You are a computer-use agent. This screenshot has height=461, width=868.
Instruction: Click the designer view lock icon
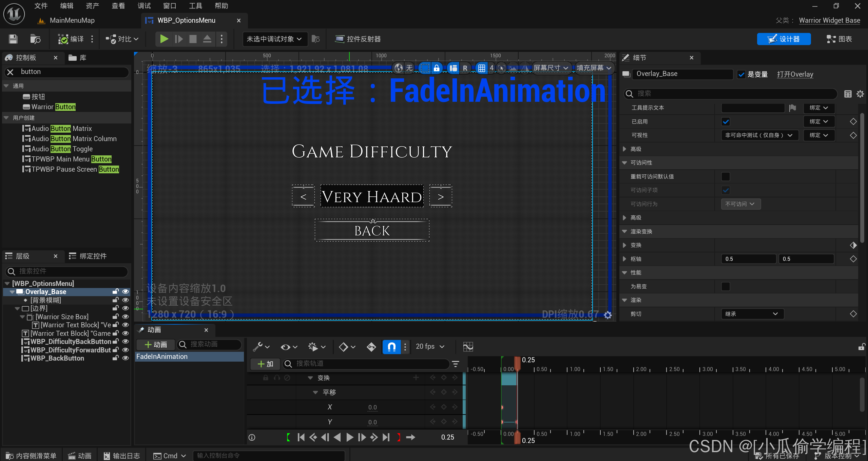tap(437, 68)
